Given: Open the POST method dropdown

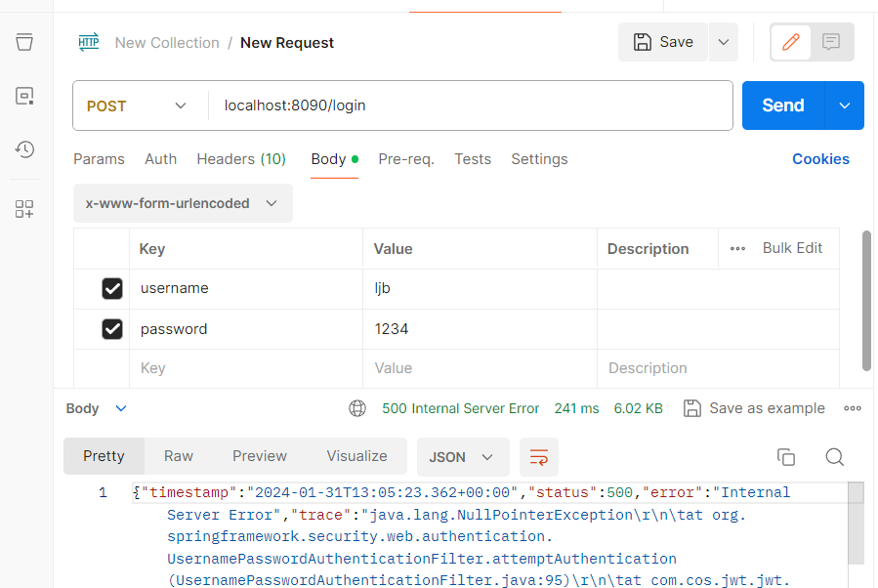Looking at the screenshot, I should [137, 105].
